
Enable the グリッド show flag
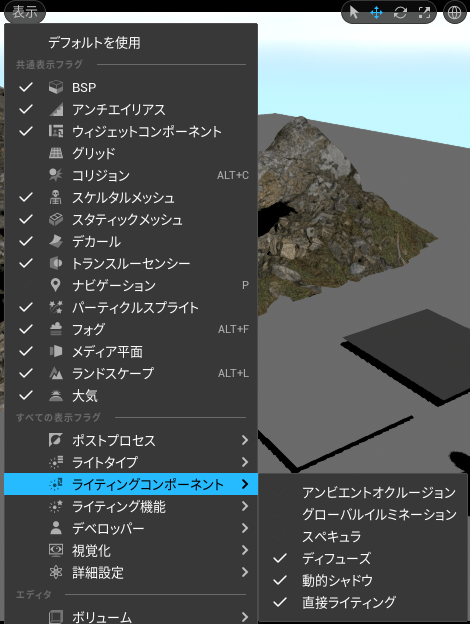click(26, 153)
